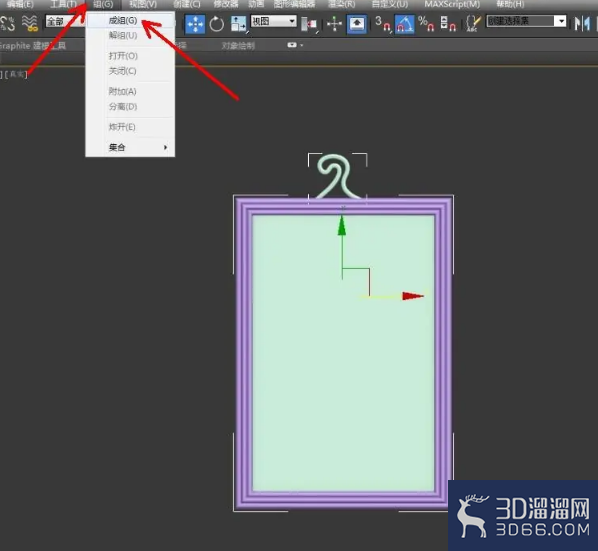Open the 图形编辑器 menu
The image size is (598, 551).
294,4
